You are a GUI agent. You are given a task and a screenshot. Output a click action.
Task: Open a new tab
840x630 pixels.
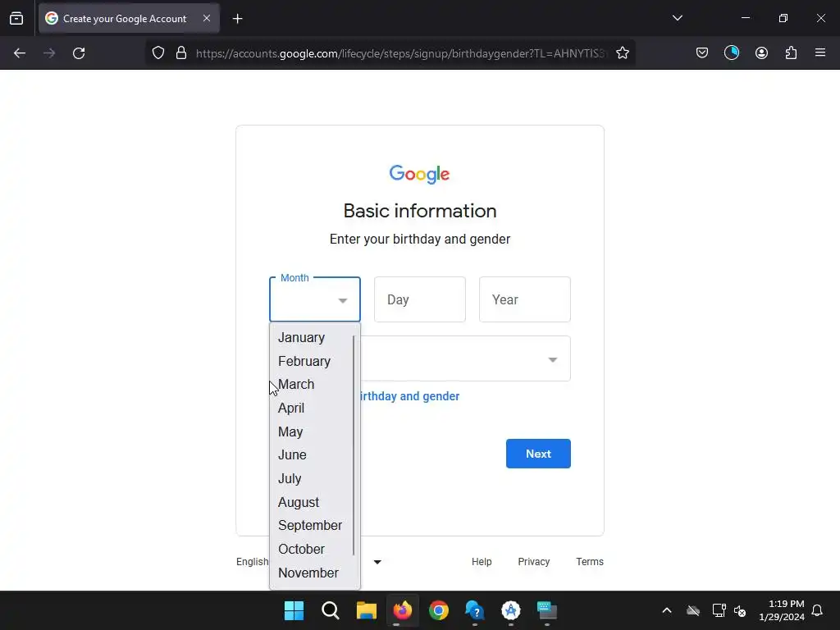pos(237,19)
